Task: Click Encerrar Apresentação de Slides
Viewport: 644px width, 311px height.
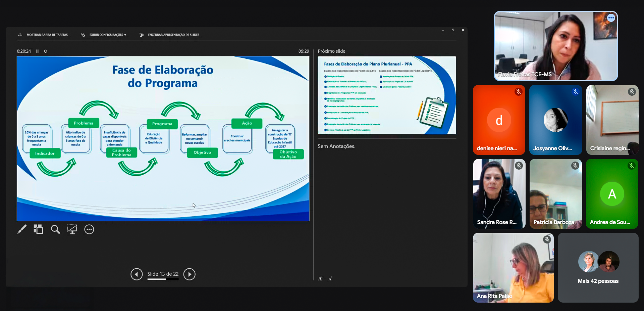Action: [173, 35]
